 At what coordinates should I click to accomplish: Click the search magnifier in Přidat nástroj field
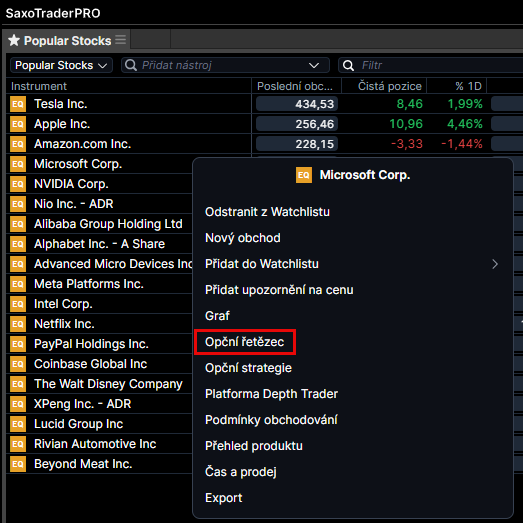click(x=131, y=65)
